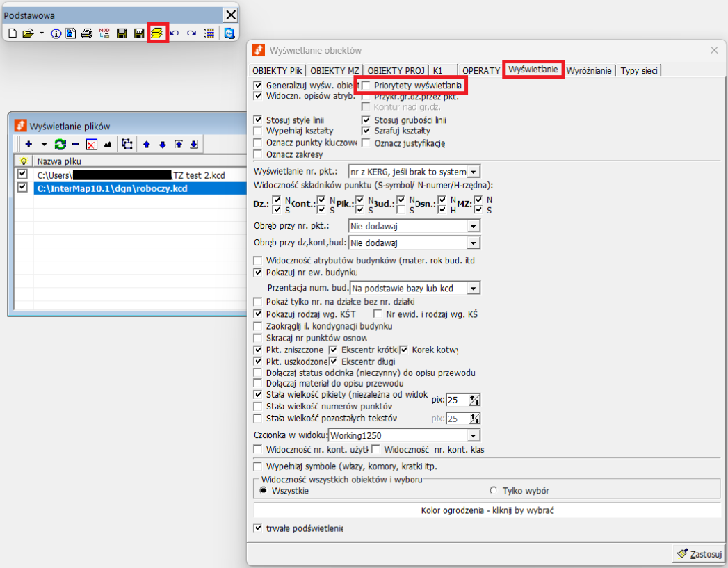Click the blue info icon in toolbar
The height and width of the screenshot is (568, 728).
(56, 33)
